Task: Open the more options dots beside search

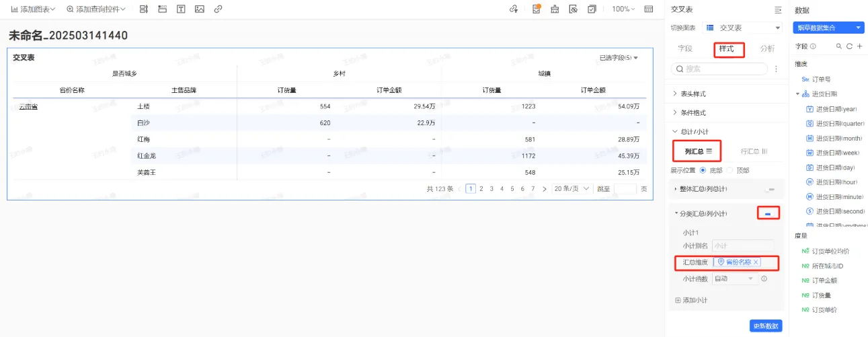Action: pyautogui.click(x=777, y=69)
